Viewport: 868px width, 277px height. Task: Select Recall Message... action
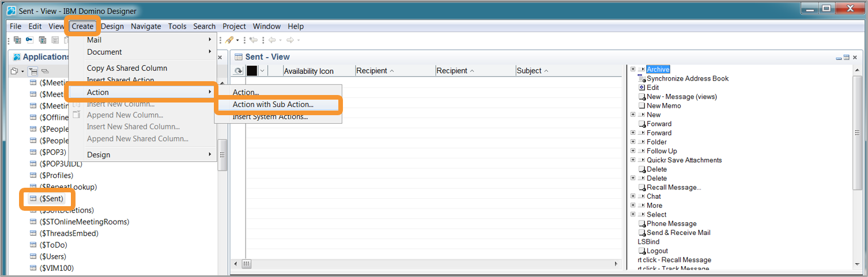[674, 187]
